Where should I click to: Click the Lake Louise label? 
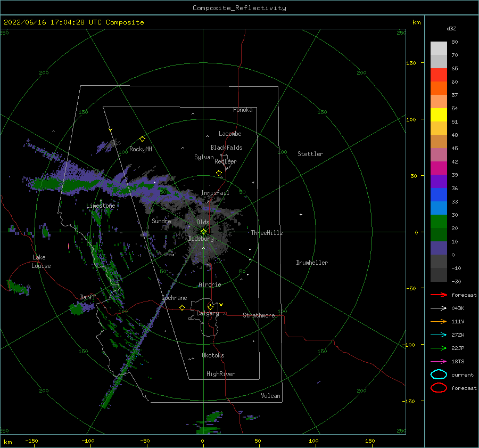(41, 262)
